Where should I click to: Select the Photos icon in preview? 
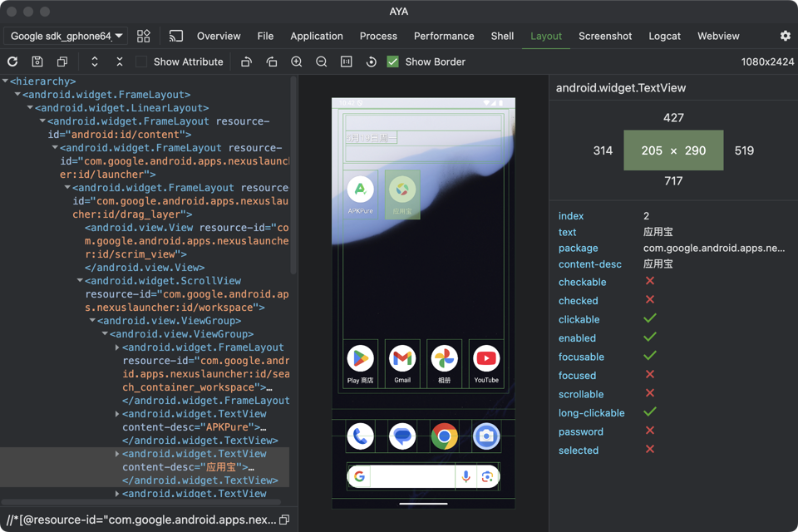pyautogui.click(x=444, y=363)
